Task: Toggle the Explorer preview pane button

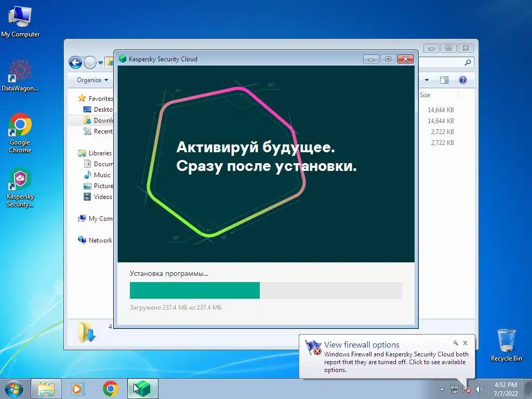Action: pos(444,80)
